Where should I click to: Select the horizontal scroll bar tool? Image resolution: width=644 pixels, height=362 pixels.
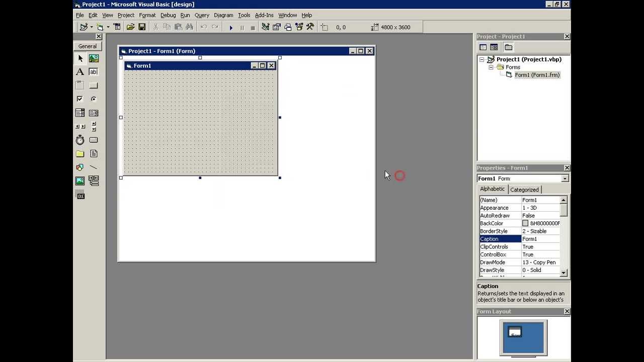coord(80,126)
